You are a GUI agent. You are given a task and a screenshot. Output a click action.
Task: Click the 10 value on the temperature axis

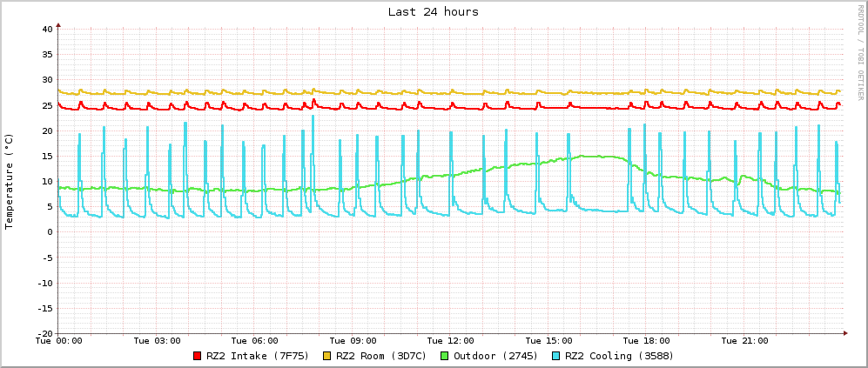47,181
